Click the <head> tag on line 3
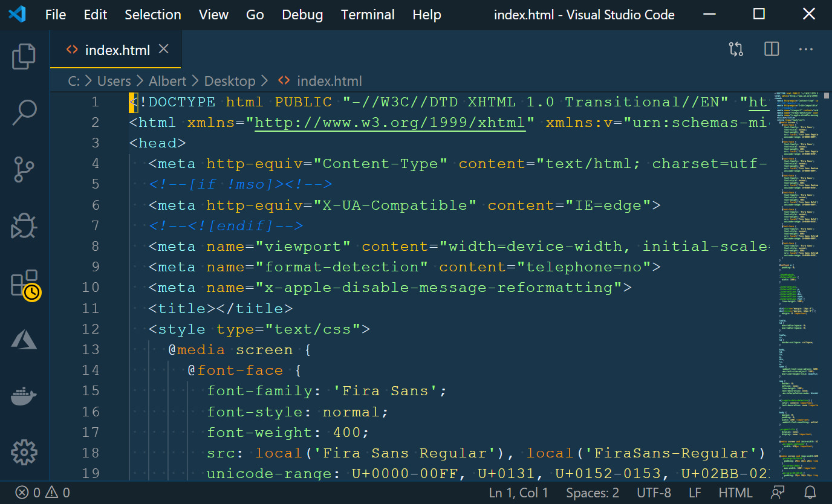The height and width of the screenshot is (504, 832). (x=158, y=143)
